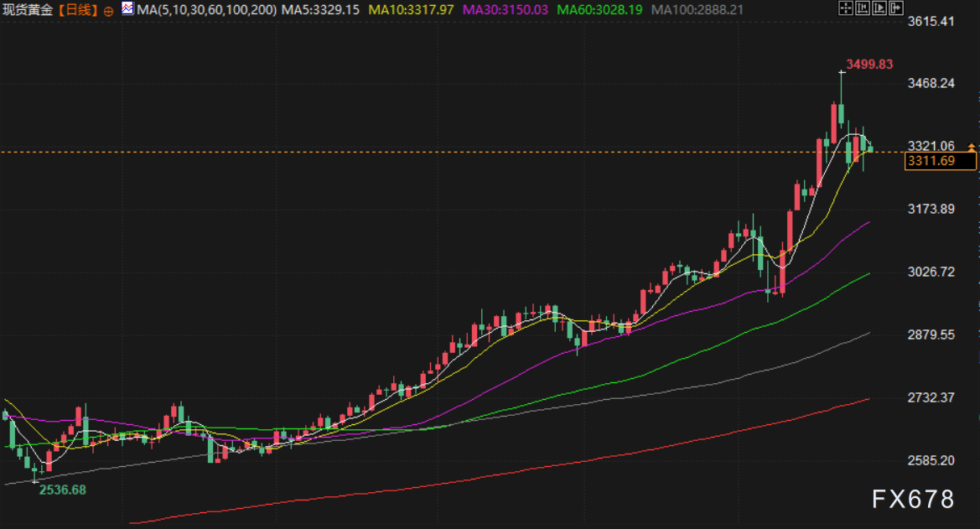Screen dimensions: 980x529
Task: Open the 日线 timeframe selector
Action: [77, 10]
